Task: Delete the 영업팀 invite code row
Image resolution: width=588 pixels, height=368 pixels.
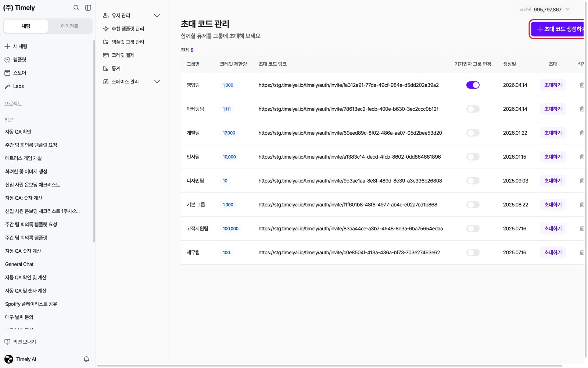Action: 581,85
